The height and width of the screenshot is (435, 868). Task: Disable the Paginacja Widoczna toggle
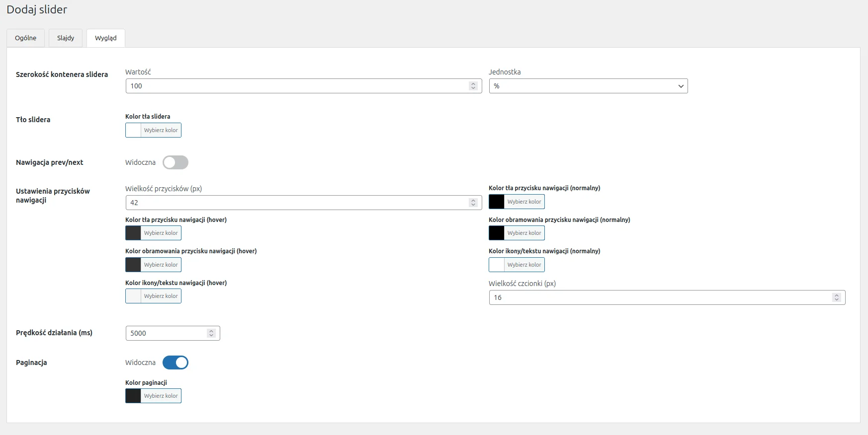[175, 362]
